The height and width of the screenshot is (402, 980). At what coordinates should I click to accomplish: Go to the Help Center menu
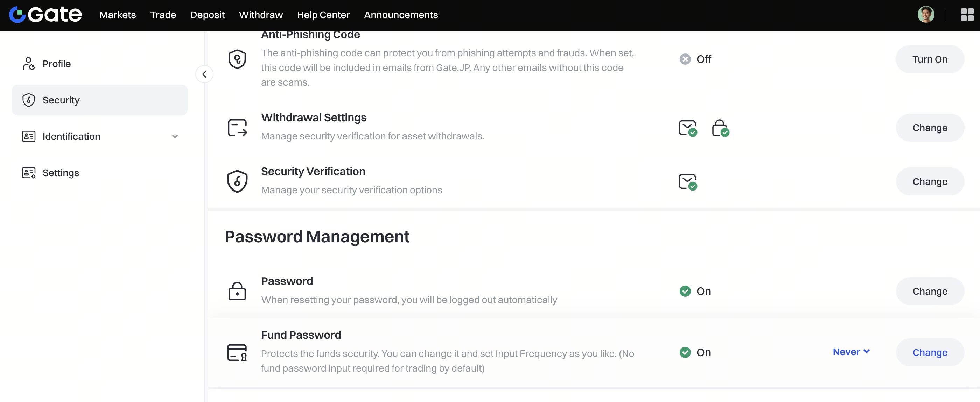pos(323,15)
